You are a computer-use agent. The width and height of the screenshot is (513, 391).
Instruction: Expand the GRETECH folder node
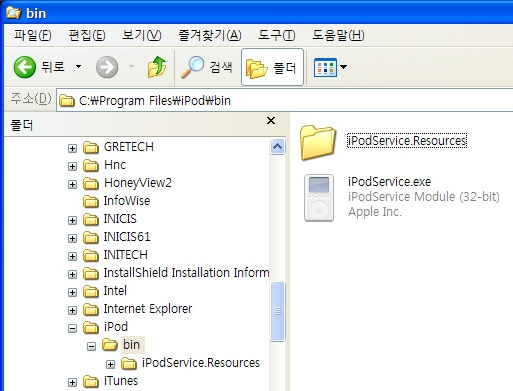tap(72, 148)
